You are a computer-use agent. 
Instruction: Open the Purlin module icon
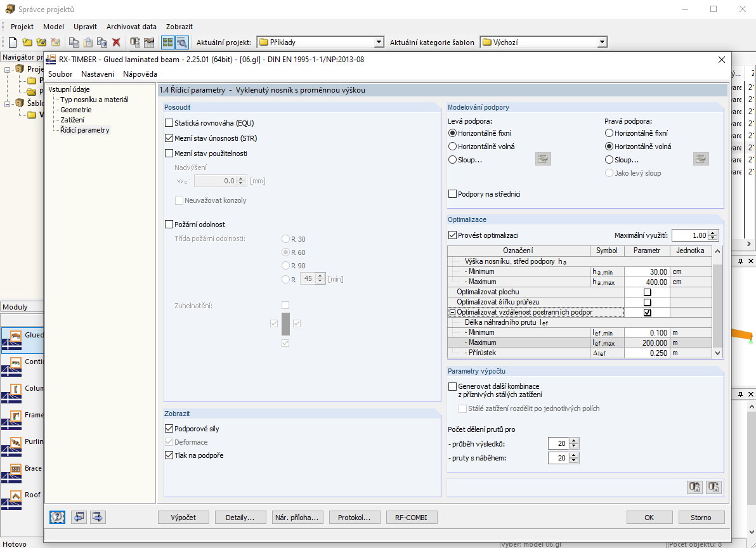coord(11,446)
